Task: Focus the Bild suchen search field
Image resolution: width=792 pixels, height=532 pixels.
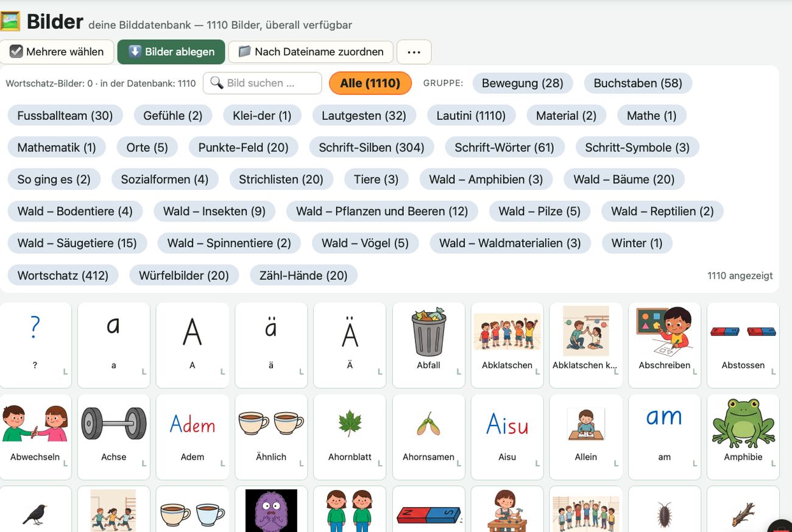Action: (x=263, y=83)
